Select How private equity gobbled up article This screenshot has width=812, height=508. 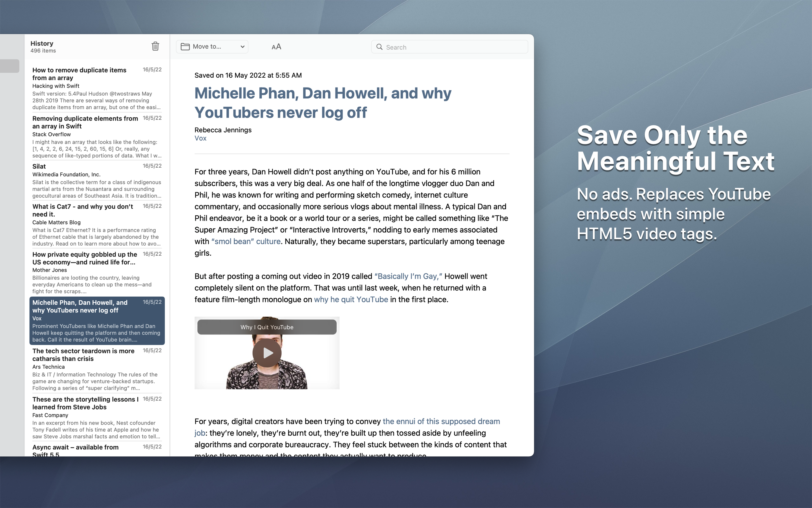[97, 272]
